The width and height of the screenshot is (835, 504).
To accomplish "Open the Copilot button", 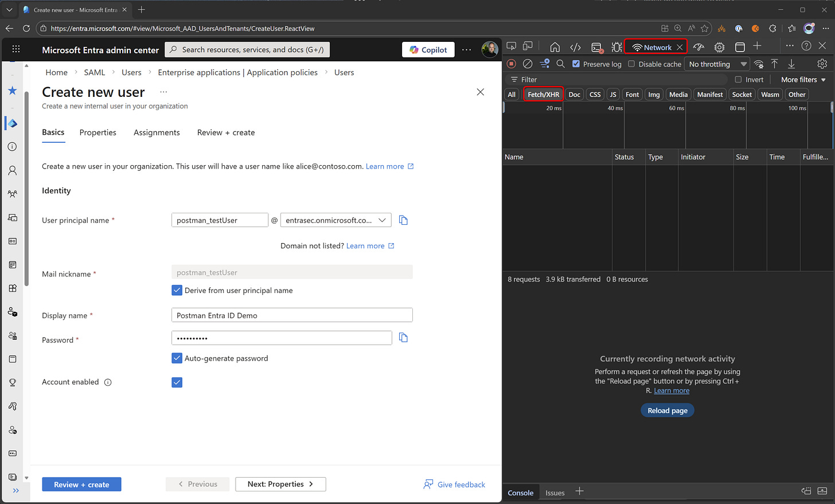I will pos(428,50).
